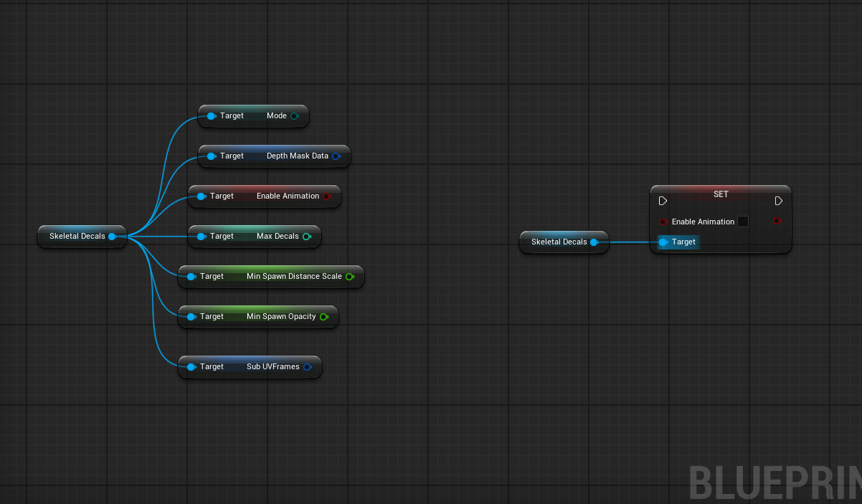Select the Max Decals node label
The image size is (862, 504).
pyautogui.click(x=278, y=237)
